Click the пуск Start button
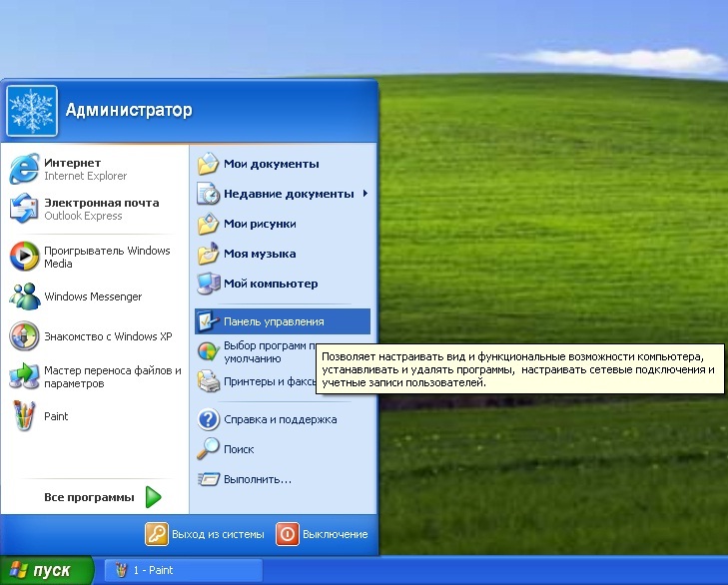The width and height of the screenshot is (728, 585). coord(46,570)
